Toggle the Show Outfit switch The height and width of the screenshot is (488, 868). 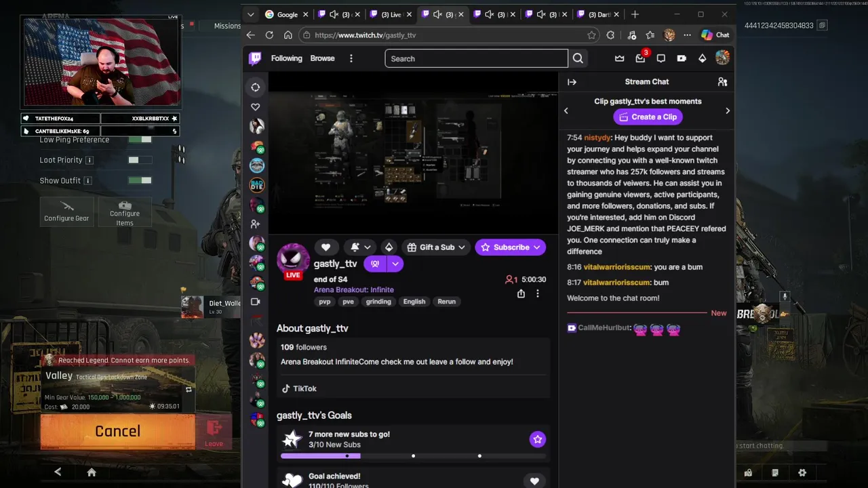pos(140,180)
